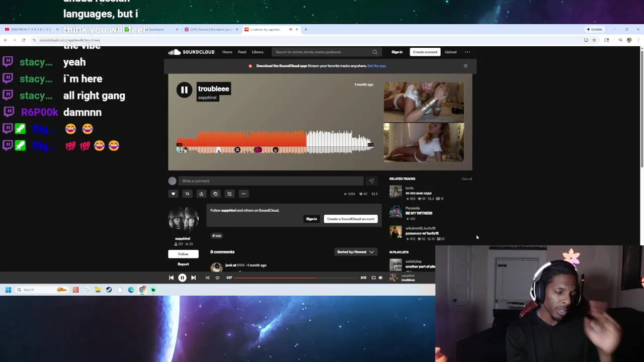Click the Windows taskbar Search box

41,290
